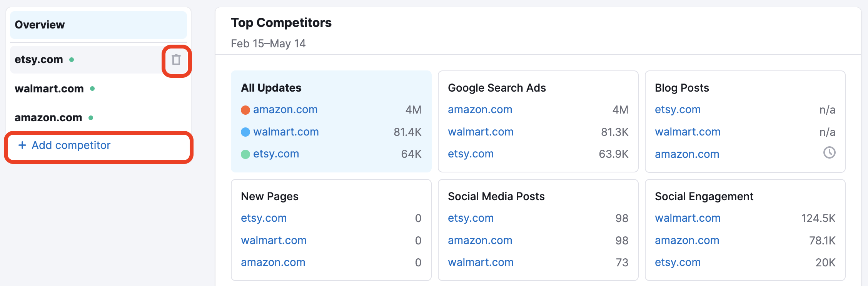Open etsy.com in the New Pages card
This screenshot has width=868, height=286.
click(264, 218)
